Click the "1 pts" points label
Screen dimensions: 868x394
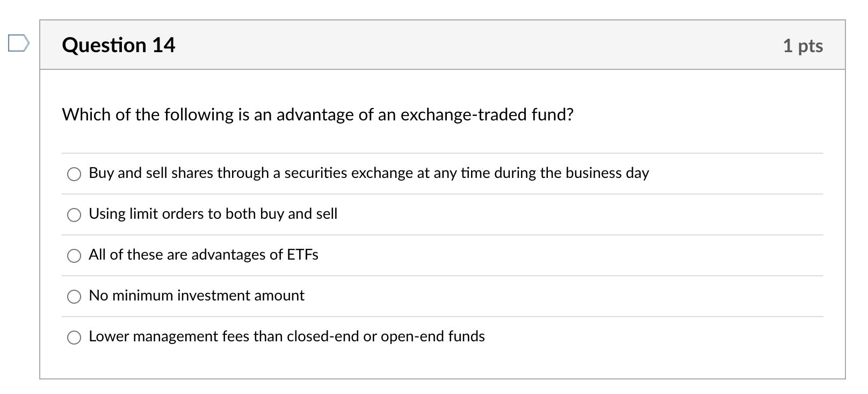click(802, 46)
